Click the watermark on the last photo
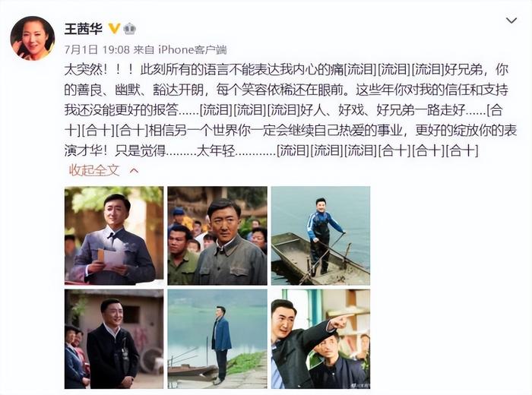This screenshot has width=532, height=395. click(x=359, y=386)
